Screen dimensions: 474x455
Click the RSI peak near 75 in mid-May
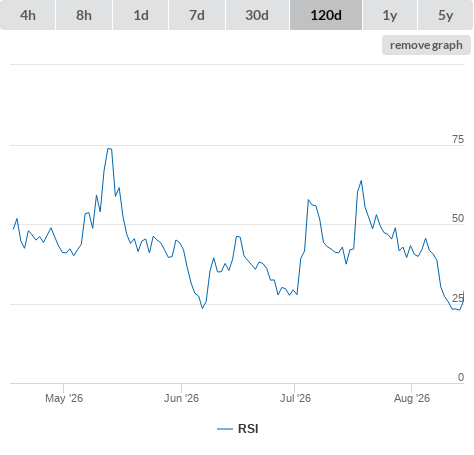click(109, 149)
